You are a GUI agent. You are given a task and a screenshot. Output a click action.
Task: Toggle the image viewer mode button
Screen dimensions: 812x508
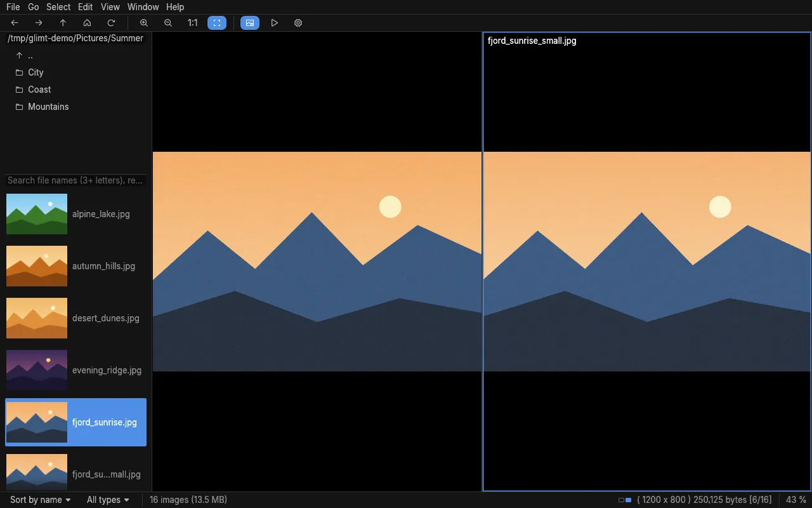coord(250,23)
